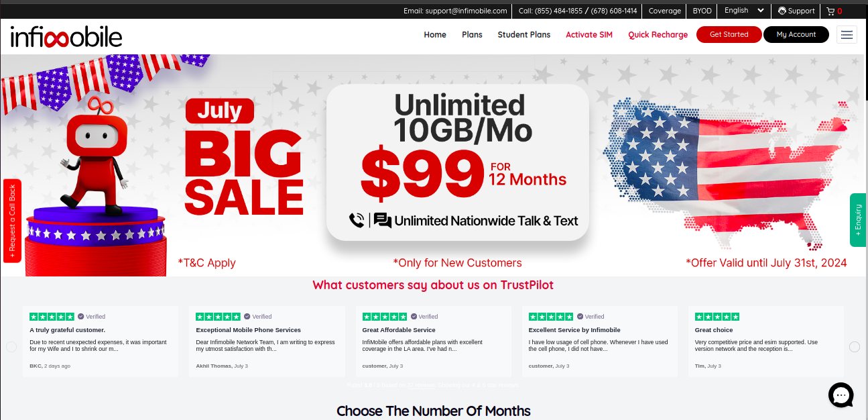Open the live chat bubble
The width and height of the screenshot is (868, 420).
click(x=841, y=395)
